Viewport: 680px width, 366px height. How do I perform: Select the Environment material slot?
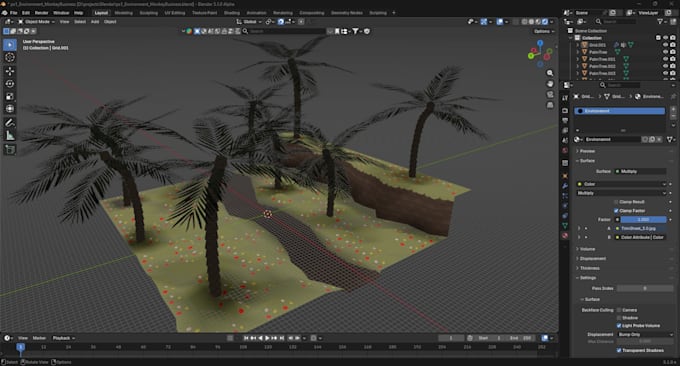pyautogui.click(x=620, y=111)
